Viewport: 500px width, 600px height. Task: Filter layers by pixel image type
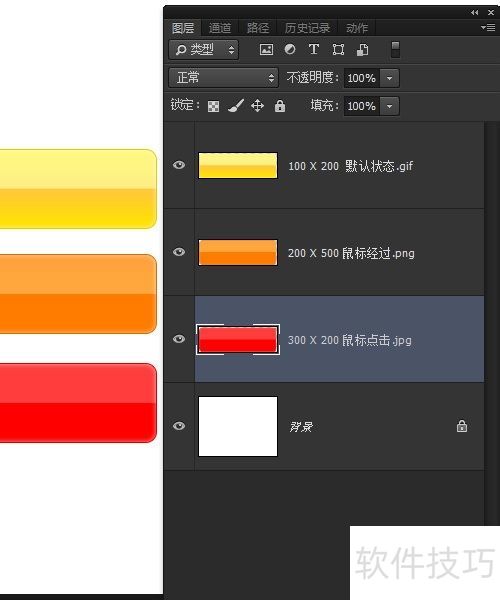[266, 49]
